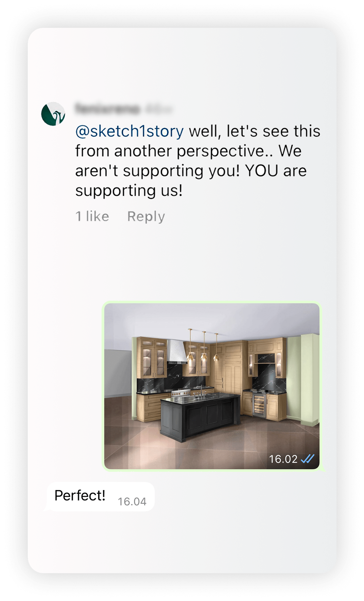
Task: Click the white range hood in render
Action: 177,351
